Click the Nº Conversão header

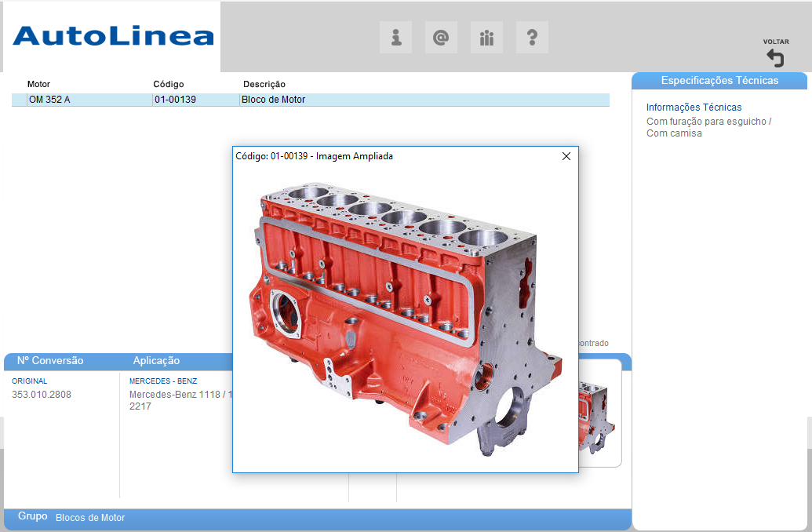(x=50, y=361)
